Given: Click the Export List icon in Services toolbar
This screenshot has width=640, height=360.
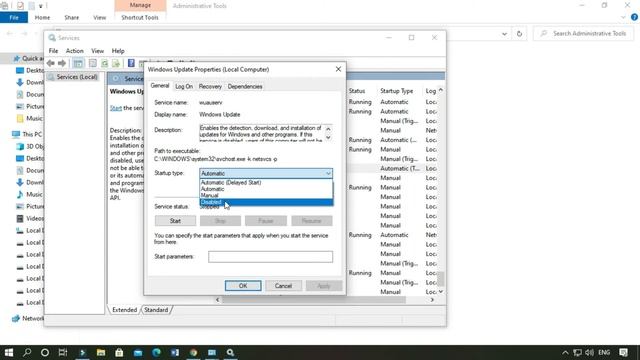Looking at the screenshot, I should [x=116, y=63].
